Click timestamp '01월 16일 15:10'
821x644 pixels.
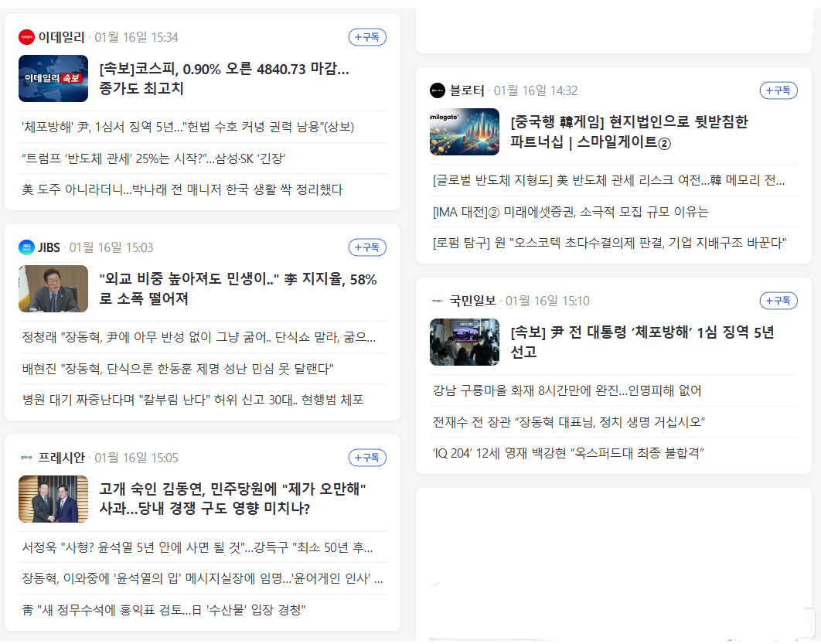(x=547, y=301)
